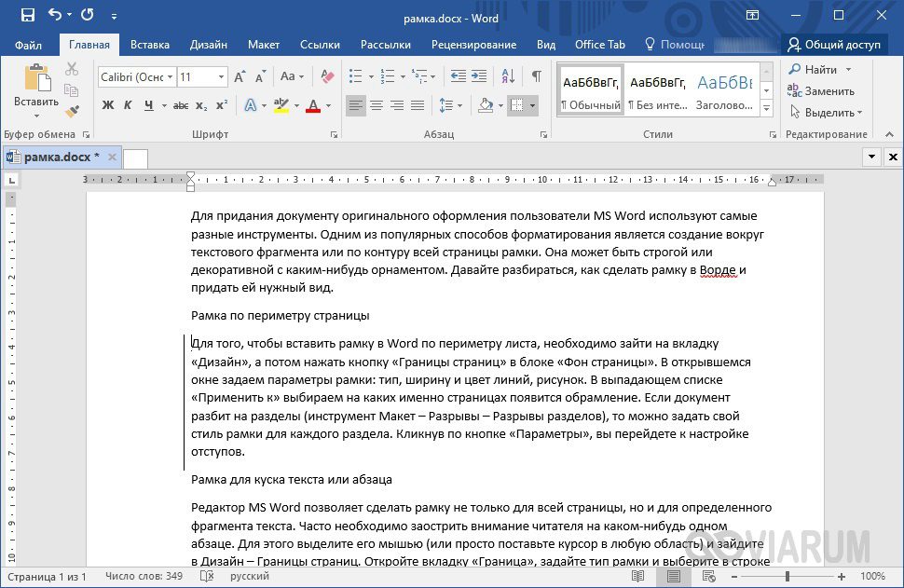The image size is (904, 588).
Task: Open the shading fill color dropdown
Action: pyautogui.click(x=500, y=105)
